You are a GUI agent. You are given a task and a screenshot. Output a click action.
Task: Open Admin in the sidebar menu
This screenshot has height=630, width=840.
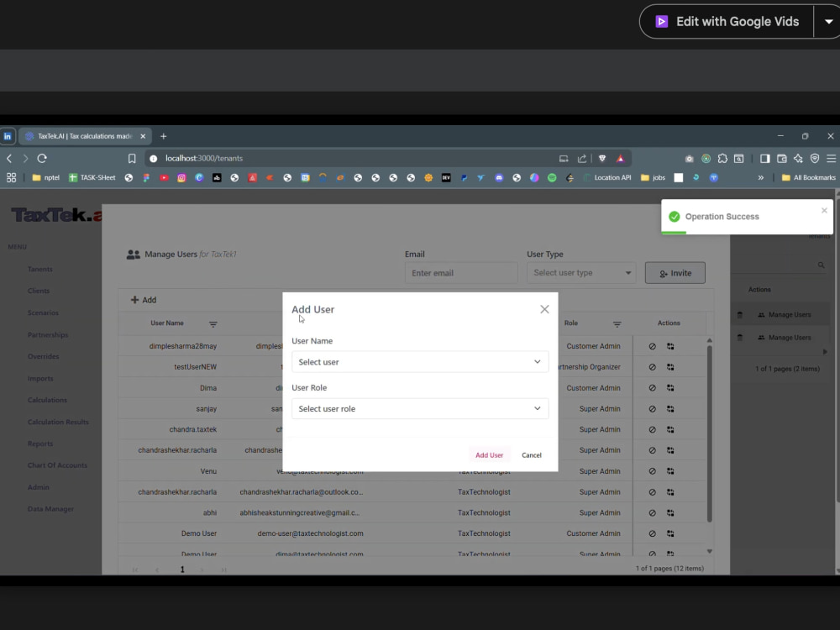[38, 487]
